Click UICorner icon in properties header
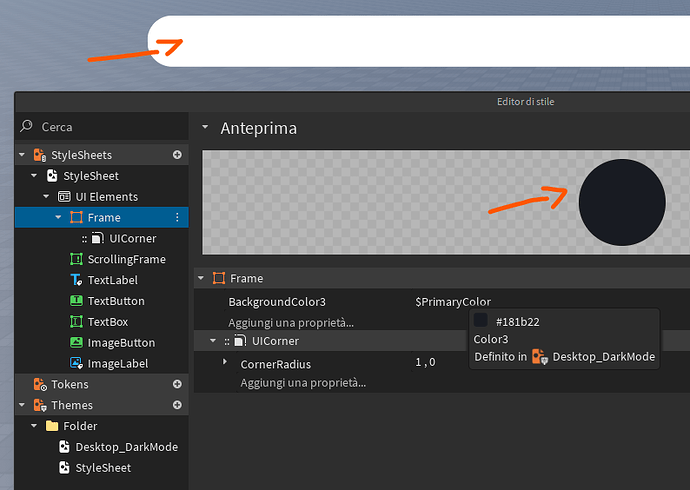Screen dimensions: 690x490 (240, 341)
